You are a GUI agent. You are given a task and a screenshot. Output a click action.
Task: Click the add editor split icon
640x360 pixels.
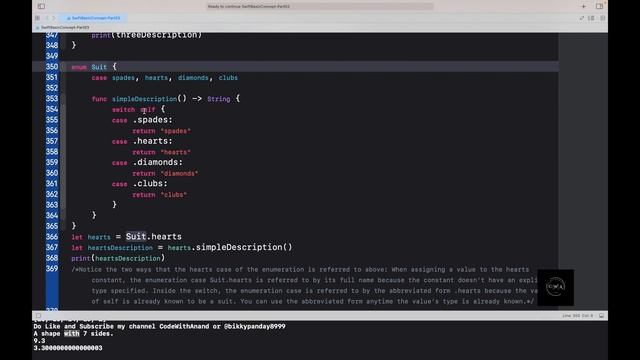(x=602, y=18)
